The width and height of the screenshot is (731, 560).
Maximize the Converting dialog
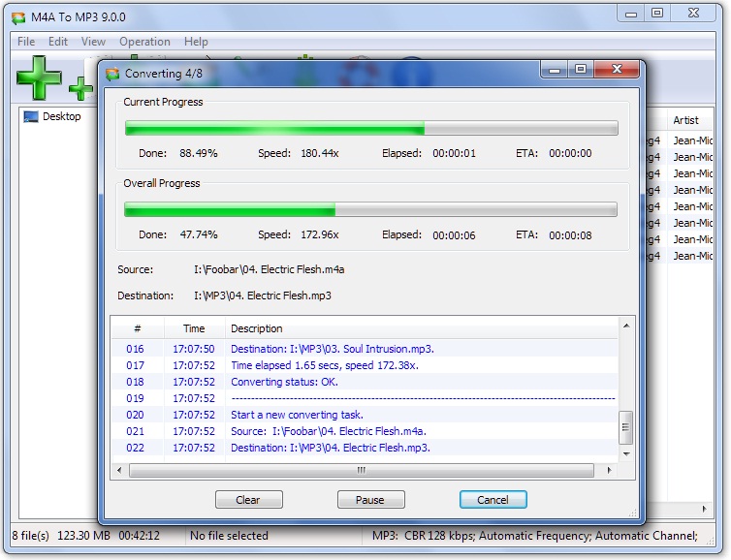[581, 70]
